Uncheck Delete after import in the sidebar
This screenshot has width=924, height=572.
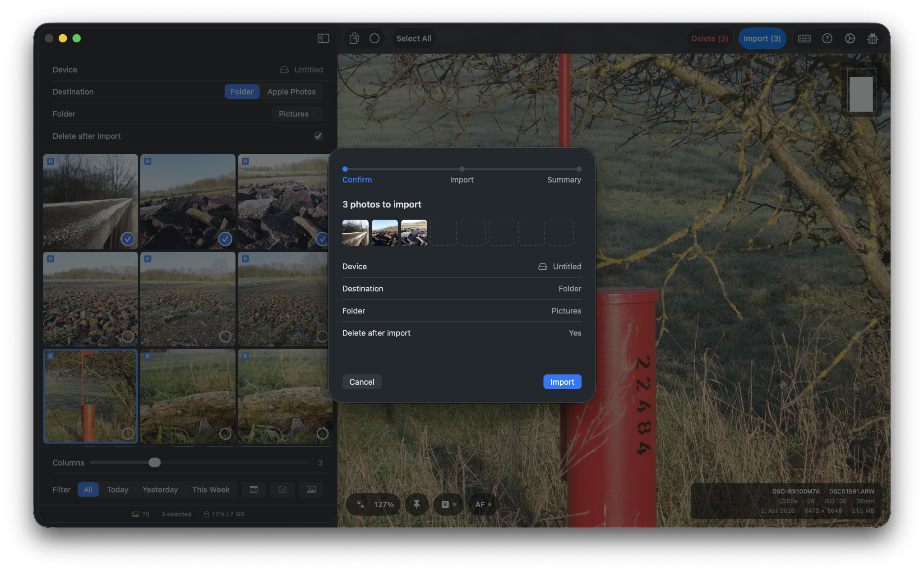click(318, 136)
